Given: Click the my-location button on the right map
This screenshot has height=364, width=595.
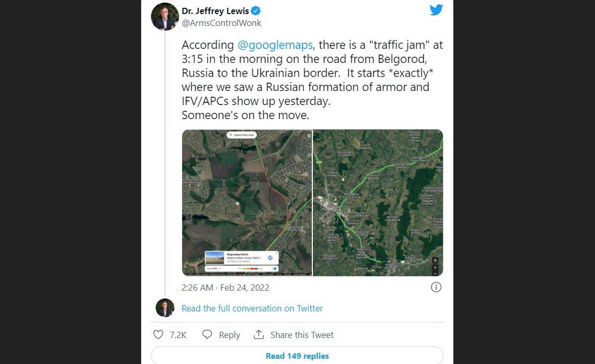Looking at the screenshot, I should [435, 261].
